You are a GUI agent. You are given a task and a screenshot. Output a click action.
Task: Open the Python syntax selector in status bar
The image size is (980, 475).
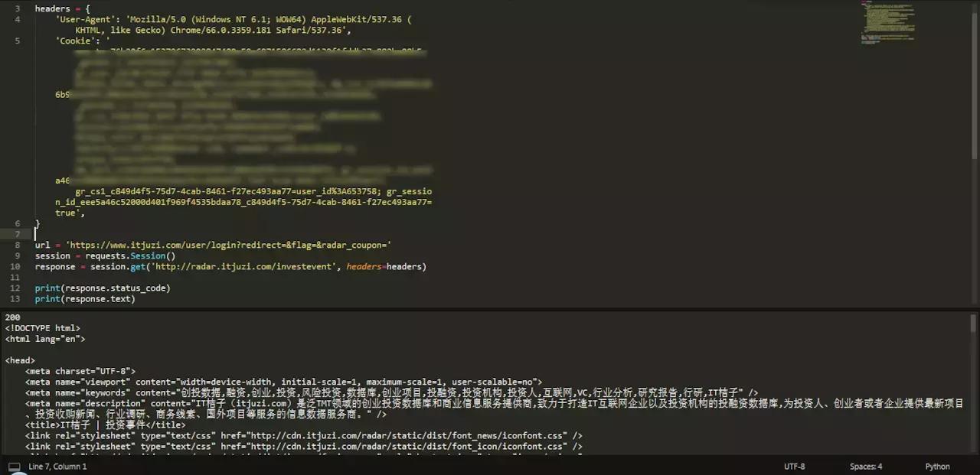pyautogui.click(x=937, y=466)
